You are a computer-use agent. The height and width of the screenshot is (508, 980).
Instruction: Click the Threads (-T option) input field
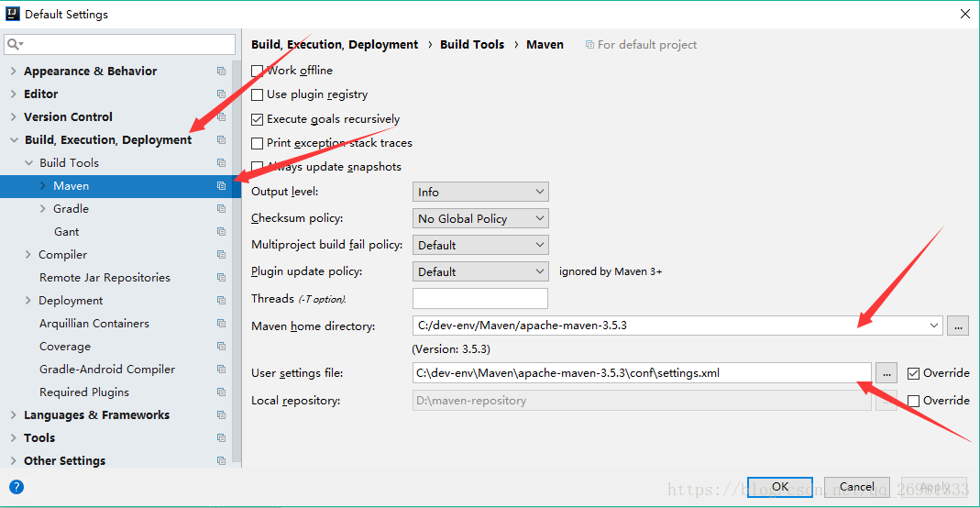[x=480, y=299]
